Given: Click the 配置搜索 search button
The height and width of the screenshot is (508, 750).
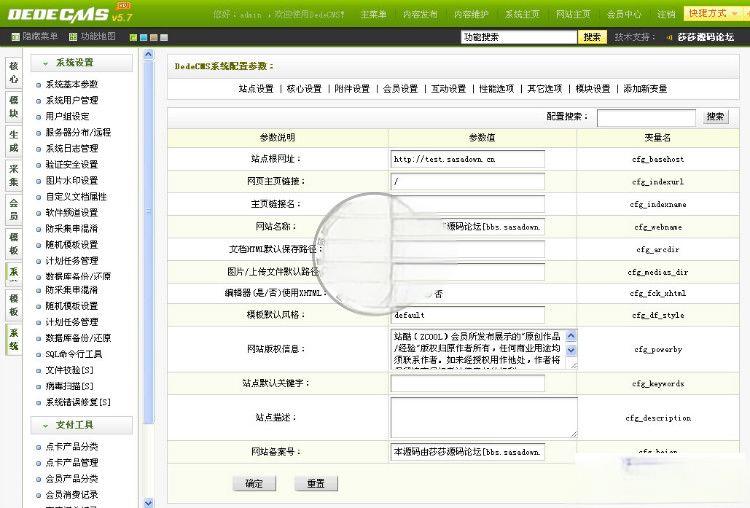Looking at the screenshot, I should click(715, 117).
